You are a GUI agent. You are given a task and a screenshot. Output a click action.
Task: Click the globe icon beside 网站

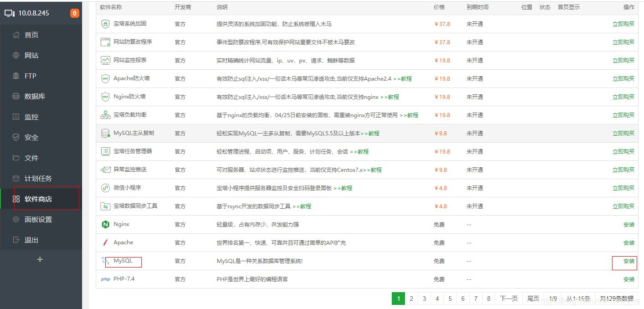[x=16, y=55]
